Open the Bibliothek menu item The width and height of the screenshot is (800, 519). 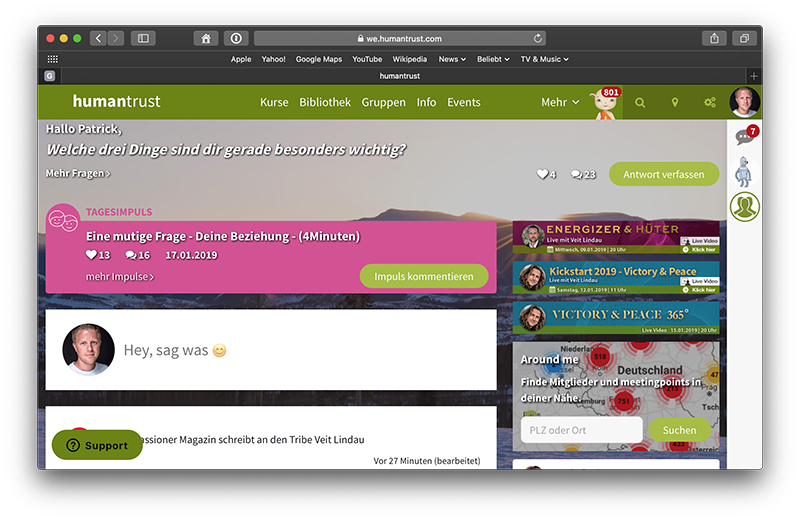coord(325,103)
